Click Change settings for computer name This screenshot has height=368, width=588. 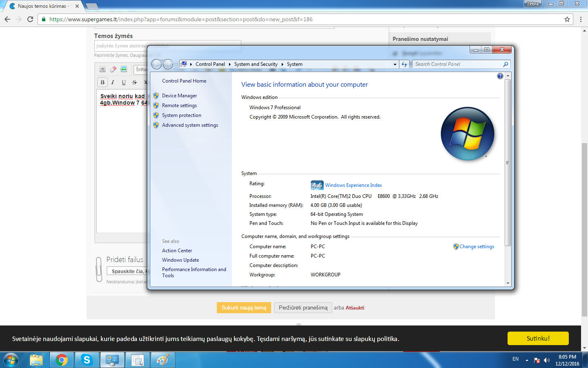point(477,247)
